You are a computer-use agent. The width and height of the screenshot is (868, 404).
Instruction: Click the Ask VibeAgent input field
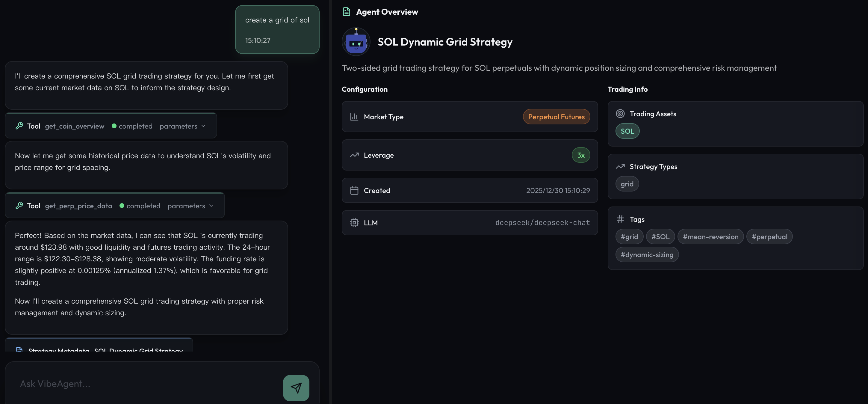135,383
